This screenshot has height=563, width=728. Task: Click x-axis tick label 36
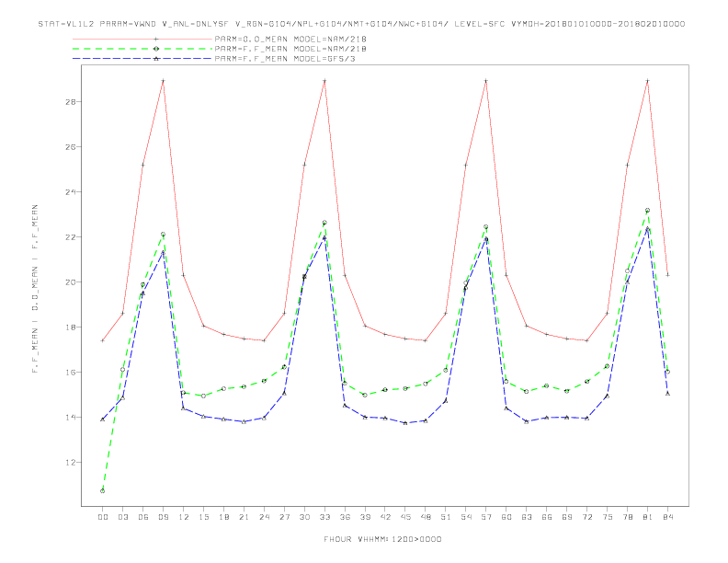tap(345, 517)
